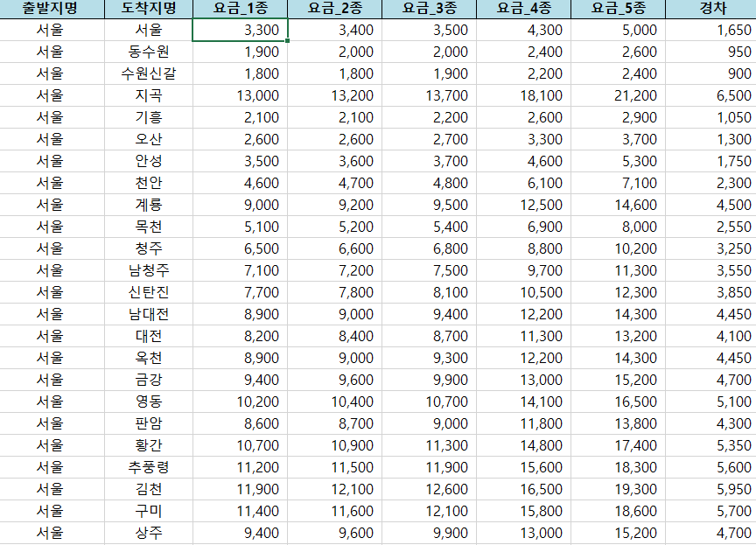Click 4,100 in the 대전 row
This screenshot has height=545, width=756.
tap(711, 336)
